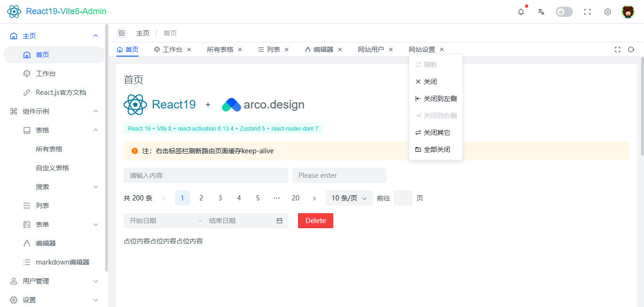Expand the 用户管理 sidebar group
This screenshot has width=644, height=307.
[x=54, y=281]
